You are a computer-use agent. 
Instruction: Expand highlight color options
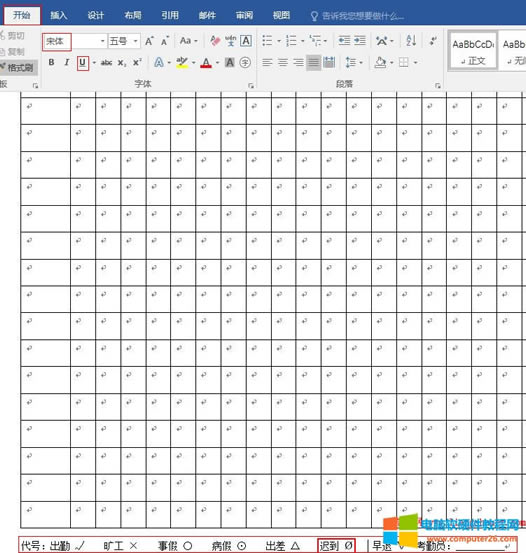pos(194,63)
